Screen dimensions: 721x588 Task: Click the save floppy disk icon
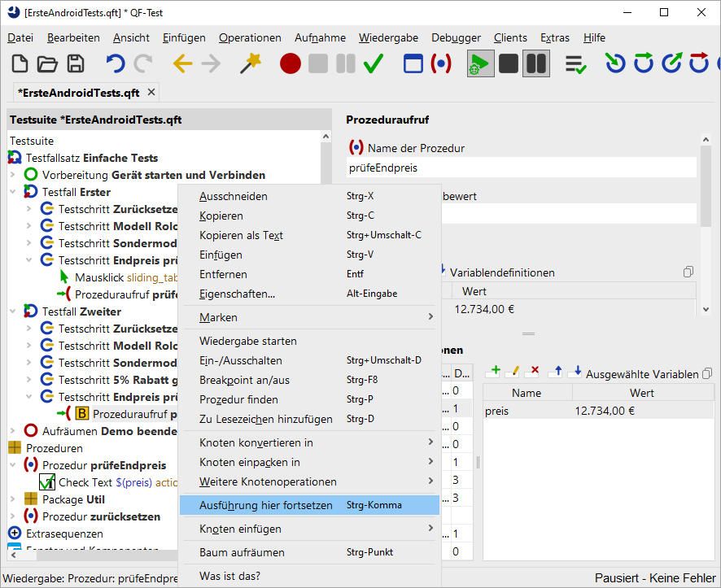[76, 63]
